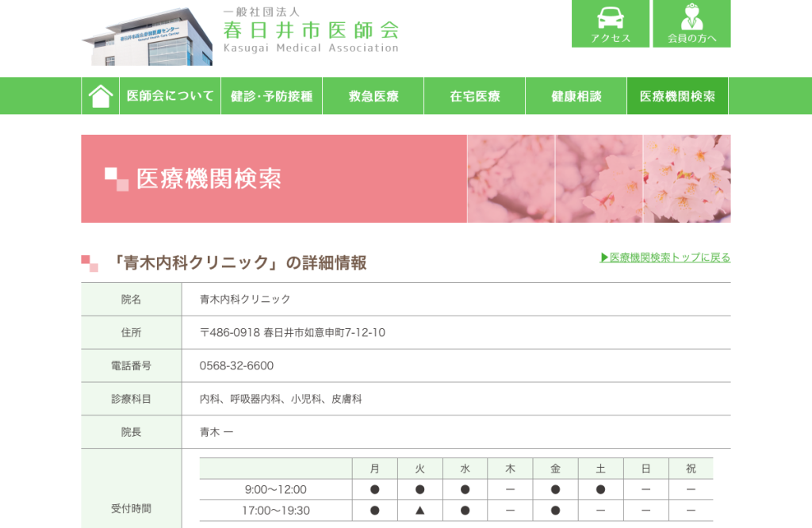This screenshot has height=528, width=812.
Task: Click the 17:00〜19:30 time slot row
Action: pos(456,511)
